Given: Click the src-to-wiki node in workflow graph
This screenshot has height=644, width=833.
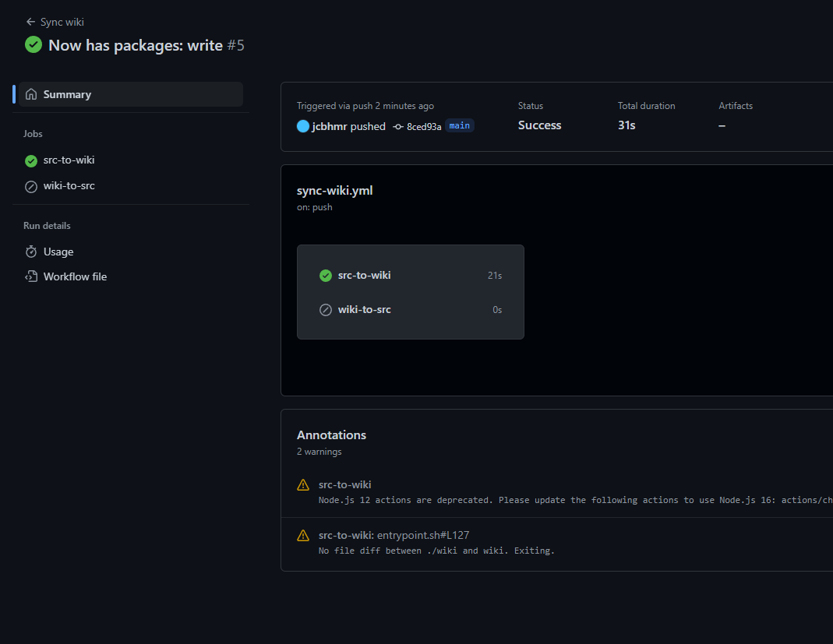Looking at the screenshot, I should 364,275.
